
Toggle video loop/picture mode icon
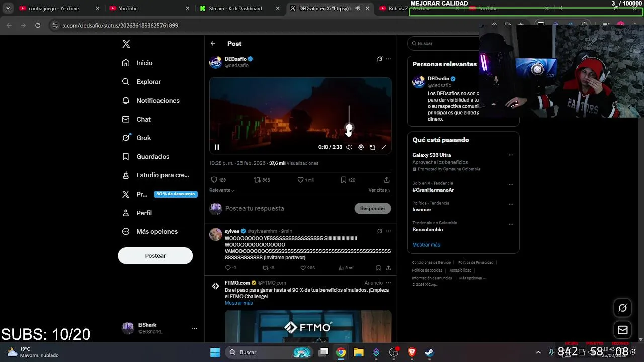[372, 147]
